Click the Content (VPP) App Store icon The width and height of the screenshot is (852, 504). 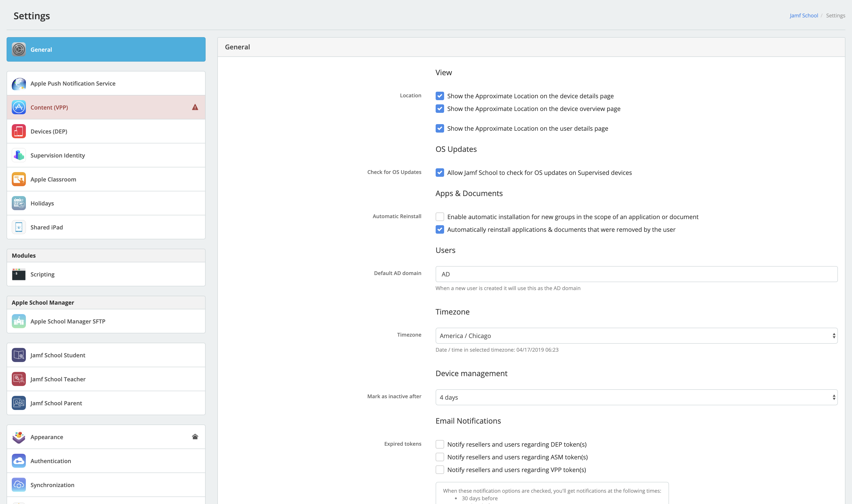[x=19, y=107]
